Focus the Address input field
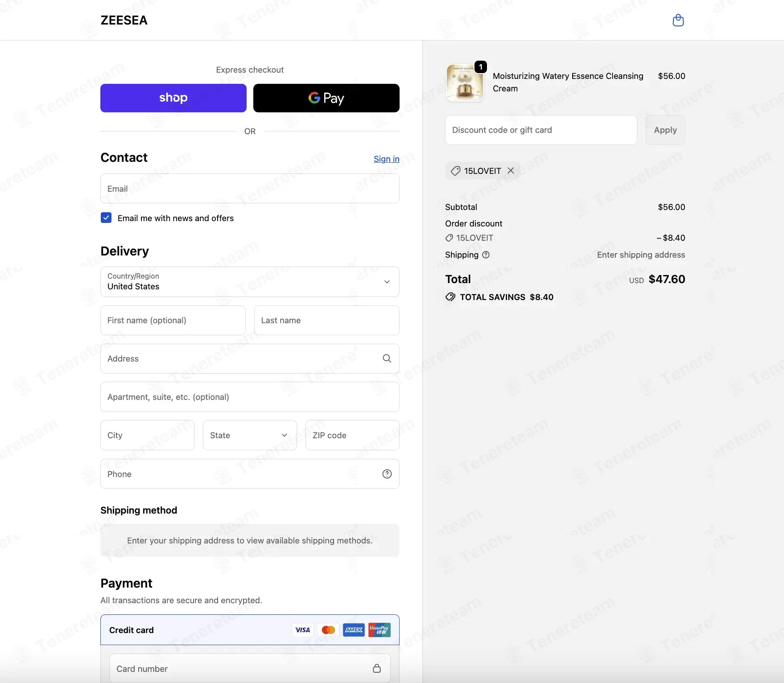Image resolution: width=784 pixels, height=683 pixels. pyautogui.click(x=250, y=358)
